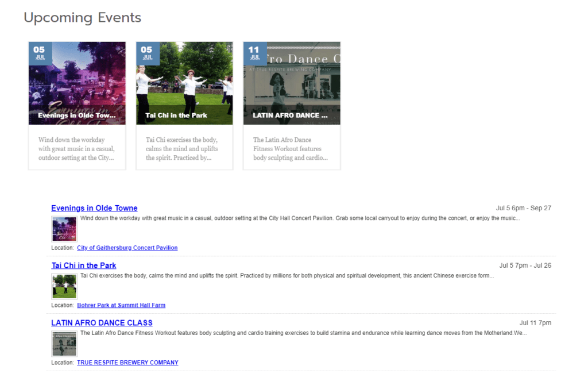Open the Tai Chi in the Park card image
Screen dimensions: 588x389
(x=184, y=83)
